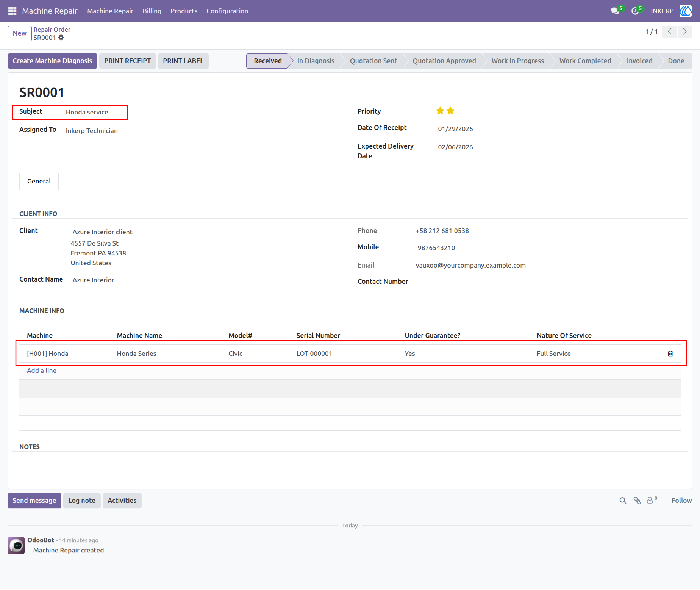700x590 pixels.
Task: Click OdooBot avatar image
Action: 16,546
